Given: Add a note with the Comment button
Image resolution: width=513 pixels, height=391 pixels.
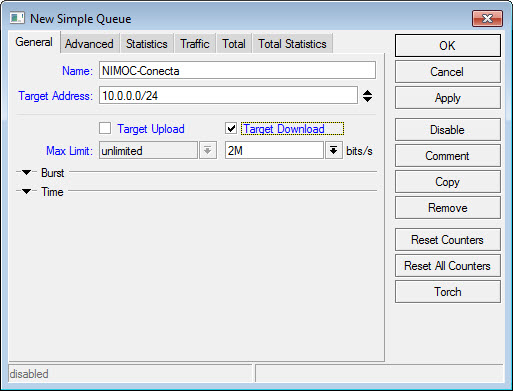Looking at the screenshot, I should pos(448,156).
